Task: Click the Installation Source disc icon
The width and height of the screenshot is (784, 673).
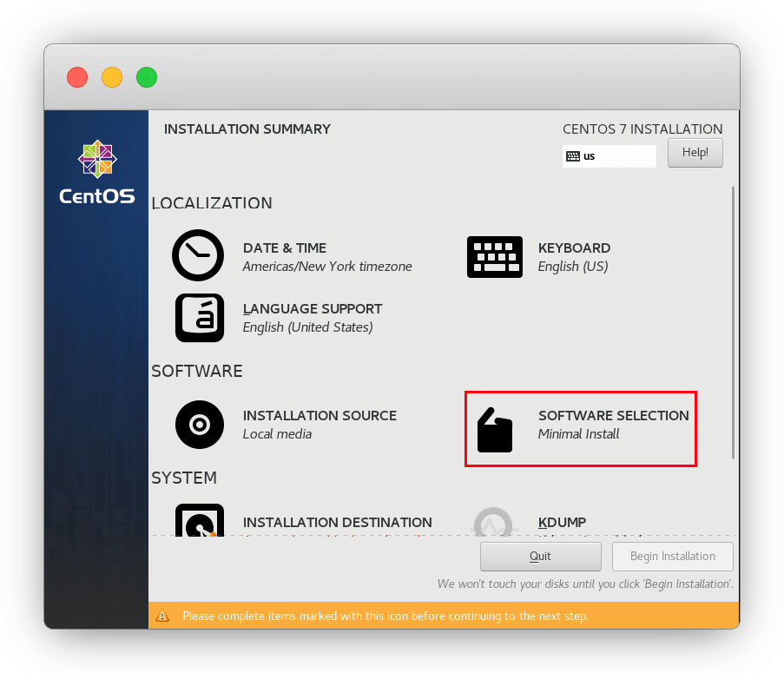Action: pyautogui.click(x=199, y=425)
